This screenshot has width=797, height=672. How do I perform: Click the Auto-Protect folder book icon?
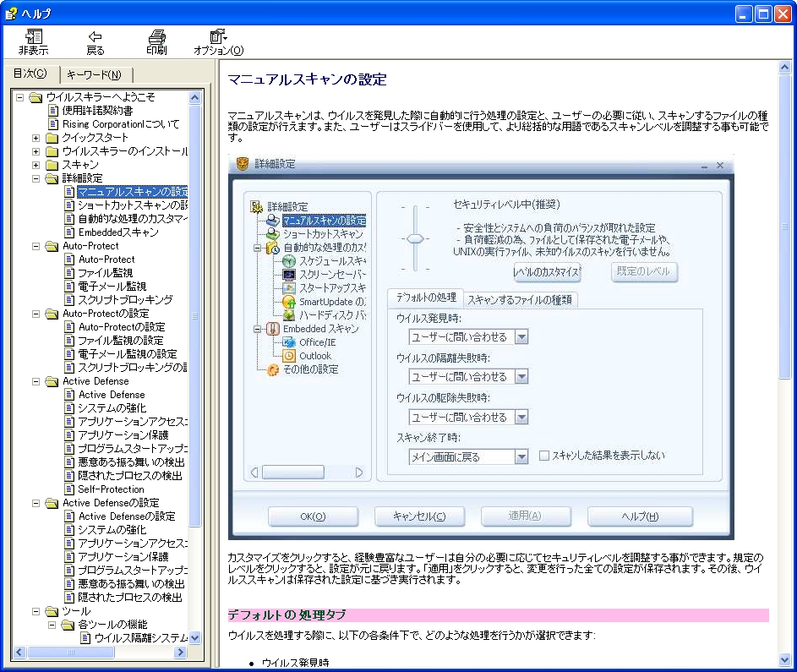52,246
